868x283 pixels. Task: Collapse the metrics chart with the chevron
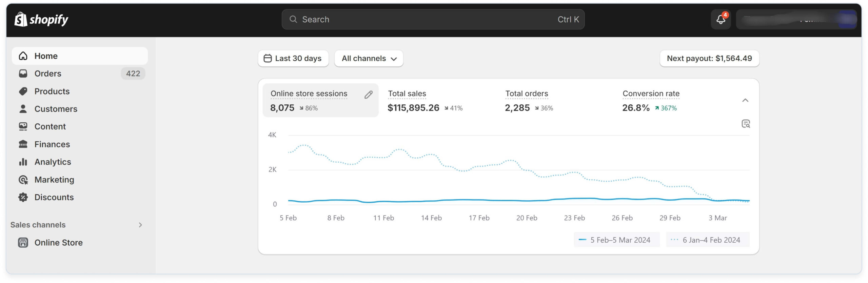[745, 100]
